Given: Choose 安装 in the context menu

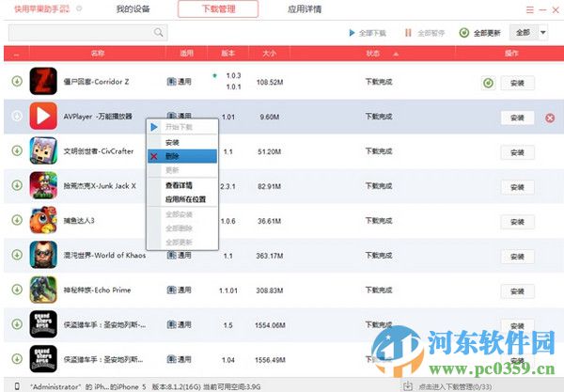Looking at the screenshot, I should (182, 142).
